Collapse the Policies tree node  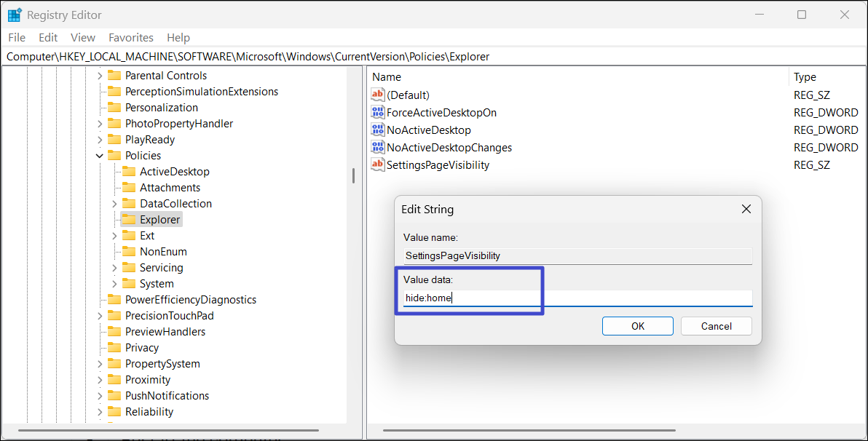pos(100,156)
